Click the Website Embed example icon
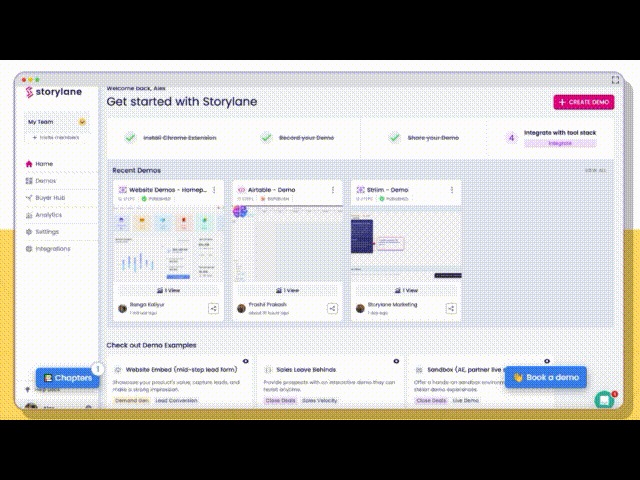Viewport: 640px width, 480px height. (118, 370)
